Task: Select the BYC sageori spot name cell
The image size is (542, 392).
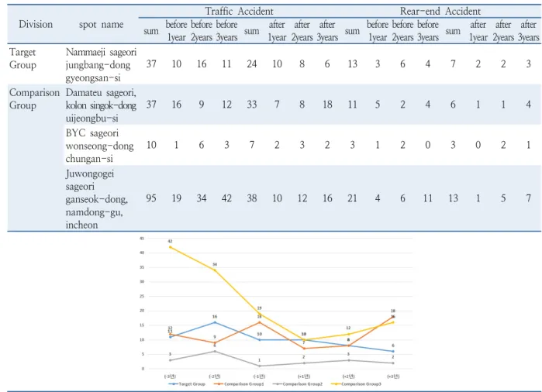Action: (99, 146)
